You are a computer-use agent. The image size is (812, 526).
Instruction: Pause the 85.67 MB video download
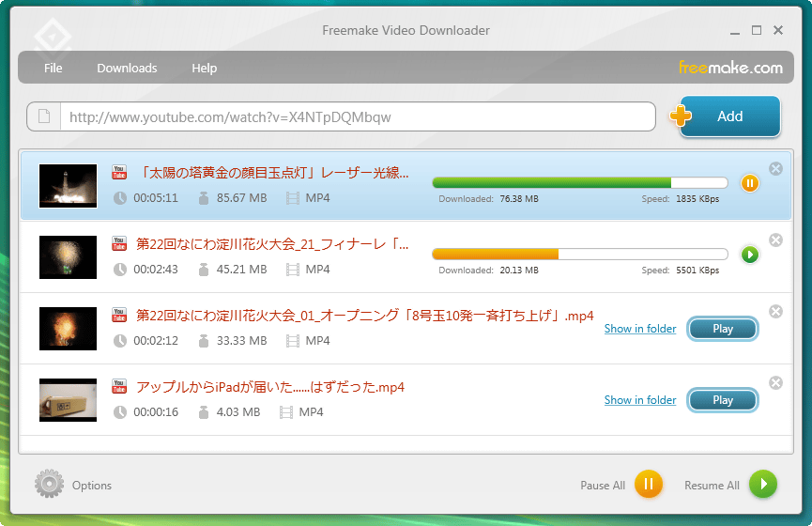750,183
